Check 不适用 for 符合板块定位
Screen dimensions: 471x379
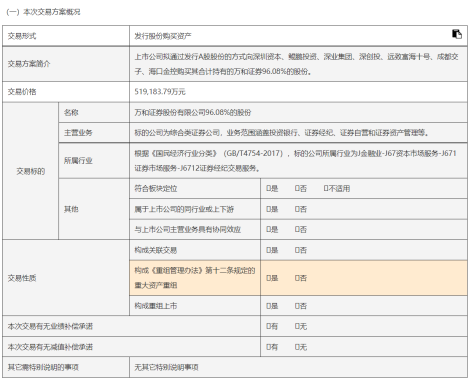326,189
